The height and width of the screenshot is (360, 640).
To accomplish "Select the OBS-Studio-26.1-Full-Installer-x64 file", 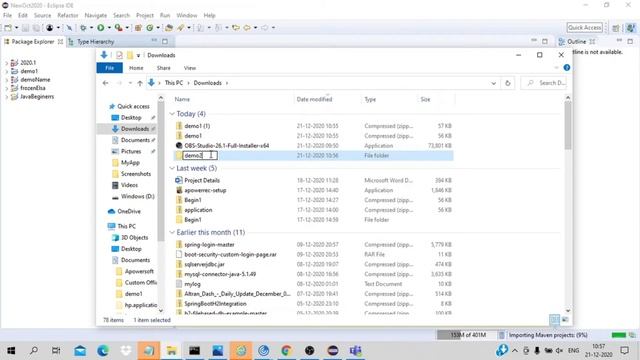I will 226,146.
